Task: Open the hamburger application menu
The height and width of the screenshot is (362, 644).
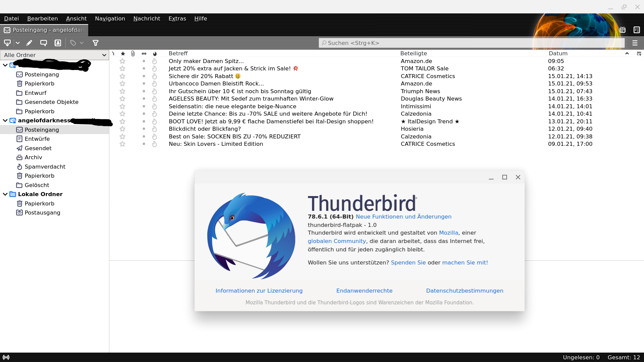Action: pos(635,43)
